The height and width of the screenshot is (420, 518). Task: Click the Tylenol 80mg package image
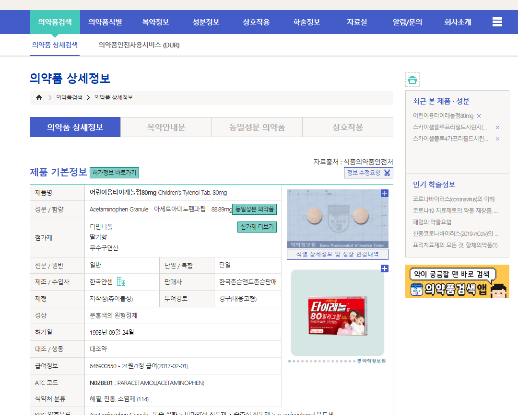pyautogui.click(x=338, y=316)
